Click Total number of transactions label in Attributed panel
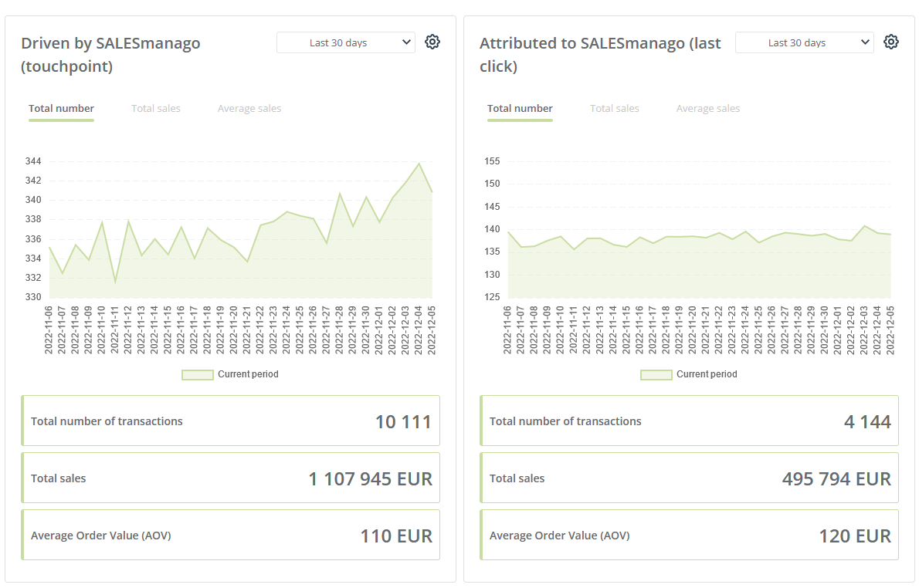 pos(565,421)
